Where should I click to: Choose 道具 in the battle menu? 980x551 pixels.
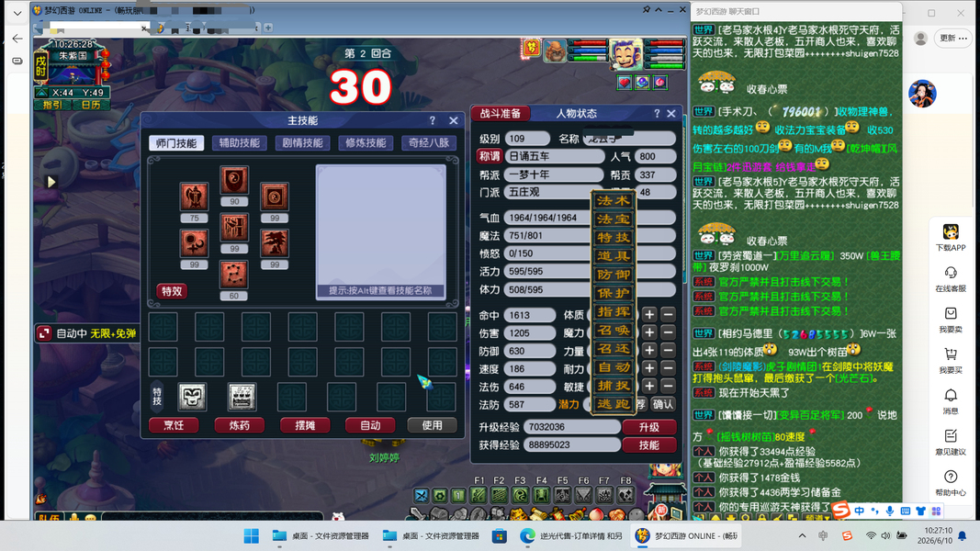(614, 256)
